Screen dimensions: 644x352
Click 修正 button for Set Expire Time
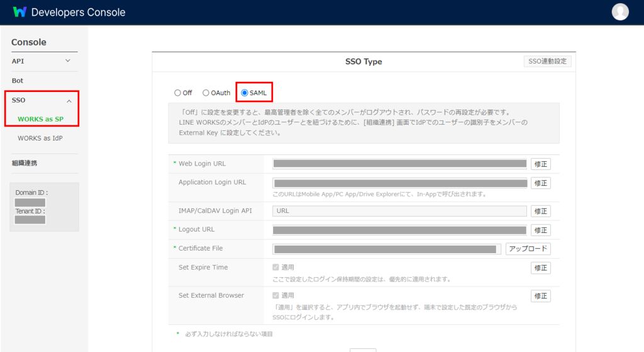[540, 268]
